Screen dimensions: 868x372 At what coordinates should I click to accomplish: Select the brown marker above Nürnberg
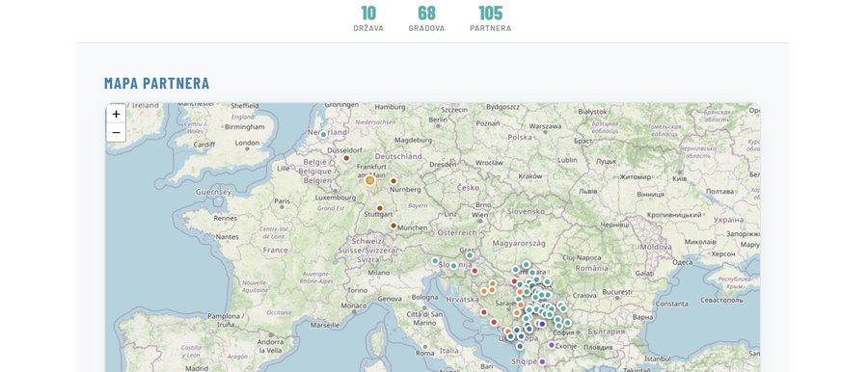[x=393, y=181]
